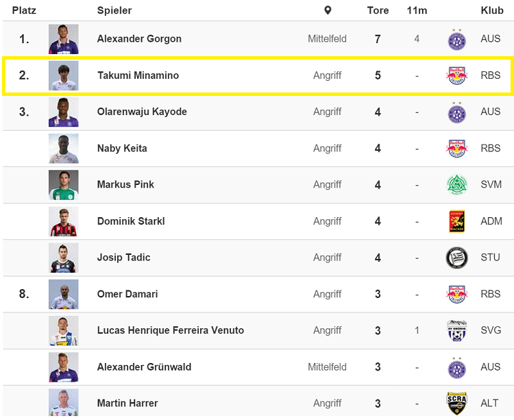Click Olarenwaju Kayode's name
Image resolution: width=514 pixels, height=420 pixels.
[142, 112]
